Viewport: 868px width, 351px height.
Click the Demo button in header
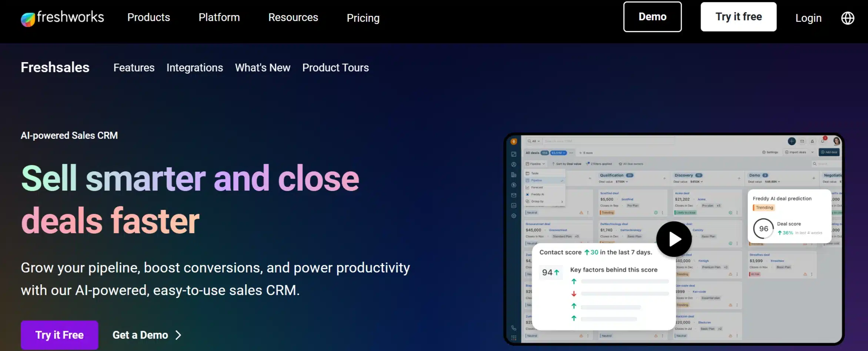pos(652,17)
